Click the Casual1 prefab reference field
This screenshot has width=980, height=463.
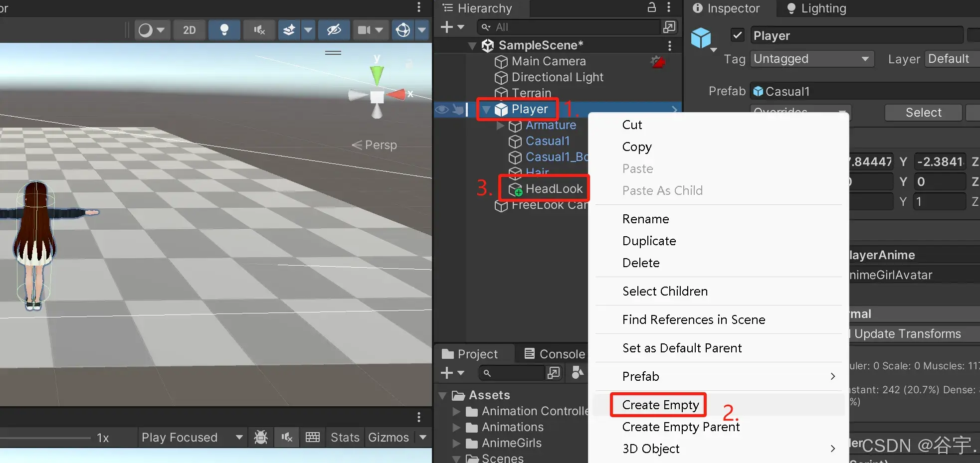865,92
